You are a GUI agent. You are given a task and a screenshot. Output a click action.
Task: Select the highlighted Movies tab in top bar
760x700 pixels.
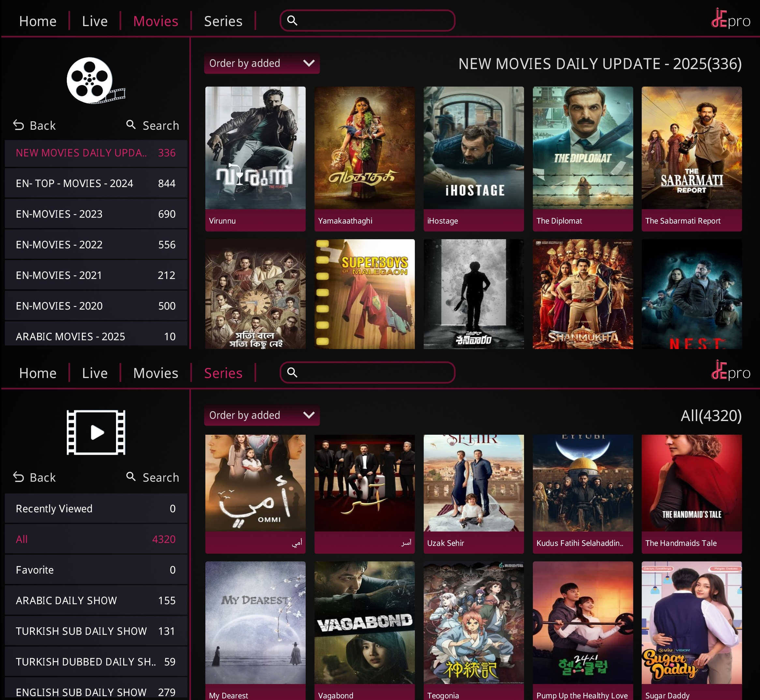(156, 21)
